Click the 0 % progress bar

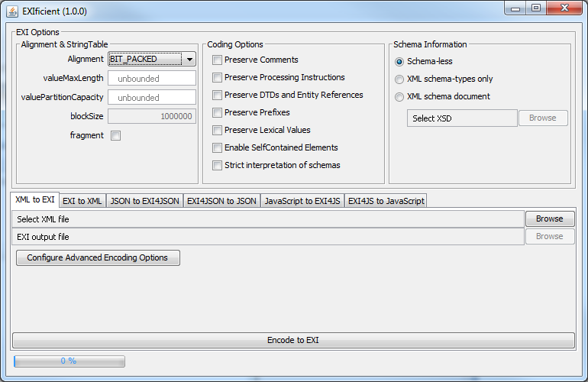click(x=69, y=361)
